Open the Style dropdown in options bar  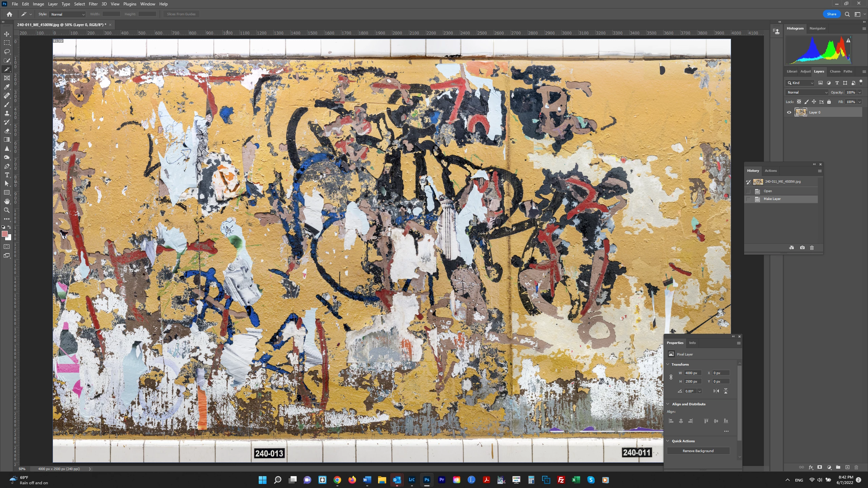[x=68, y=14]
